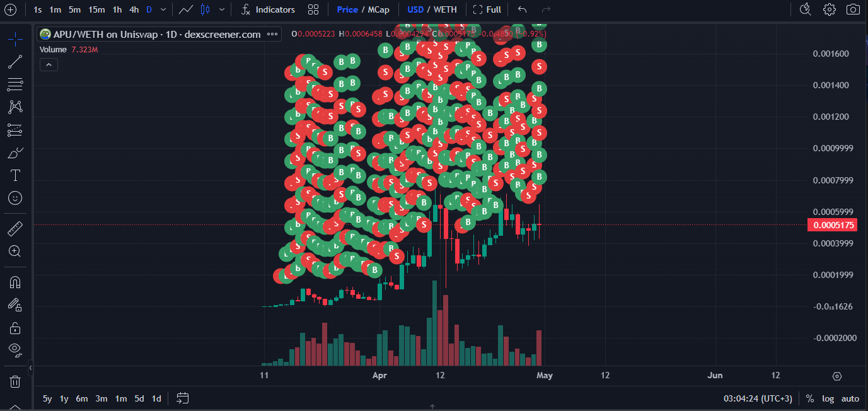Open the Indicators panel
The image size is (868, 411).
(268, 9)
